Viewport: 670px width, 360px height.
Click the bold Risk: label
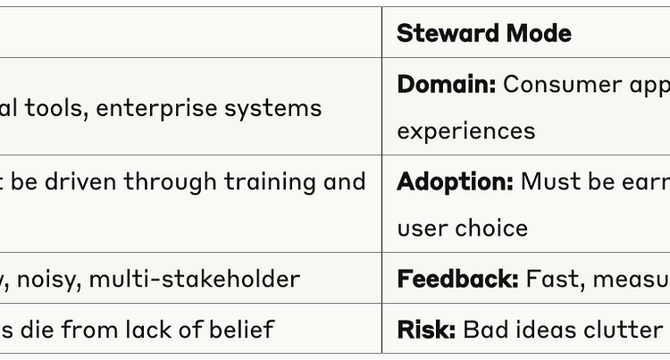(x=426, y=330)
